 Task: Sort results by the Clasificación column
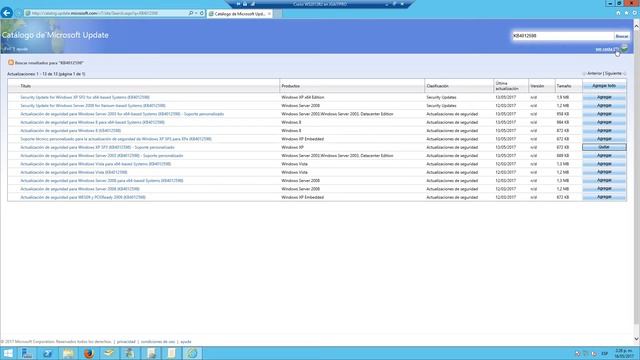(437, 86)
